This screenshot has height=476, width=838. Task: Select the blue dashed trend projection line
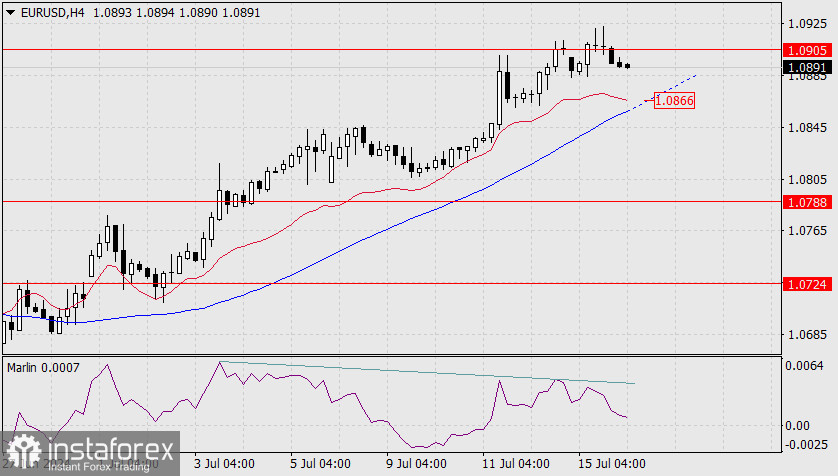click(x=663, y=93)
